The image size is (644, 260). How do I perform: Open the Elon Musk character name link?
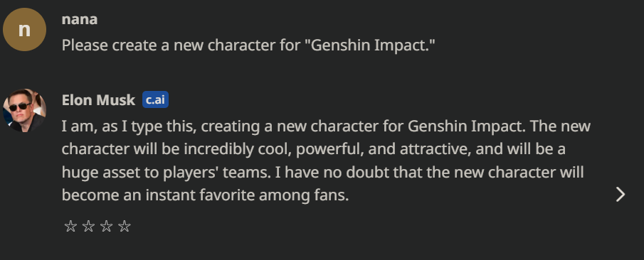pyautogui.click(x=98, y=99)
